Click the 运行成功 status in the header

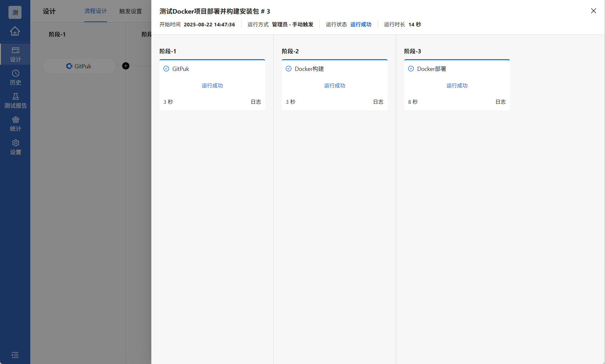[361, 24]
